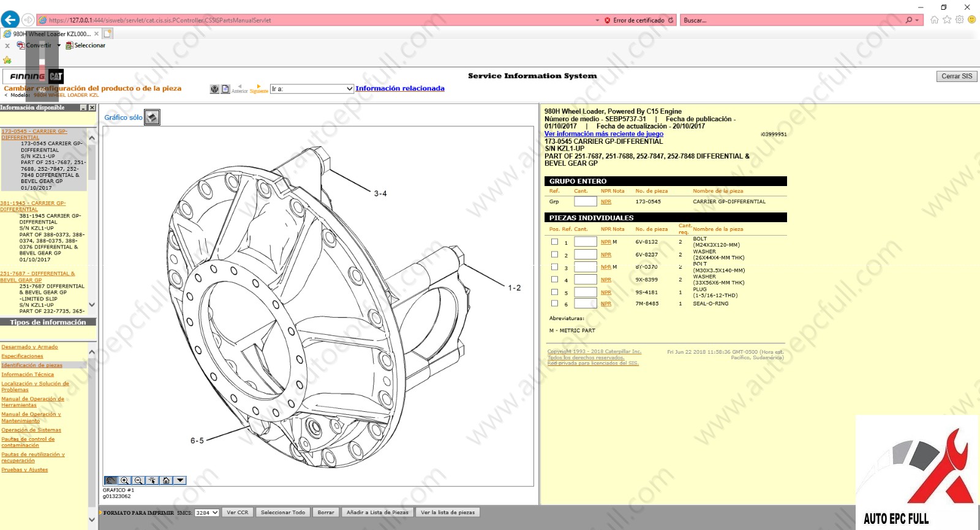Check the box for part 6V-8237 WASHER
Image resolution: width=980 pixels, height=530 pixels.
(x=554, y=255)
